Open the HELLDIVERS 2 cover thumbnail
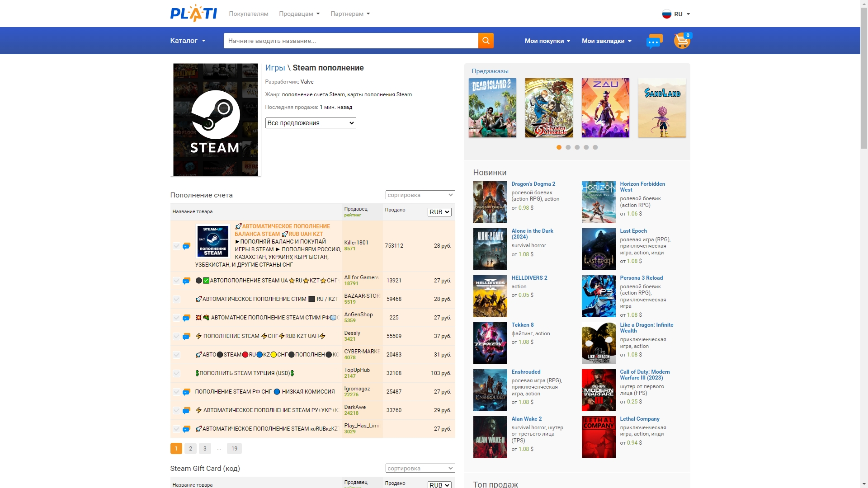This screenshot has height=488, width=868. tap(490, 296)
